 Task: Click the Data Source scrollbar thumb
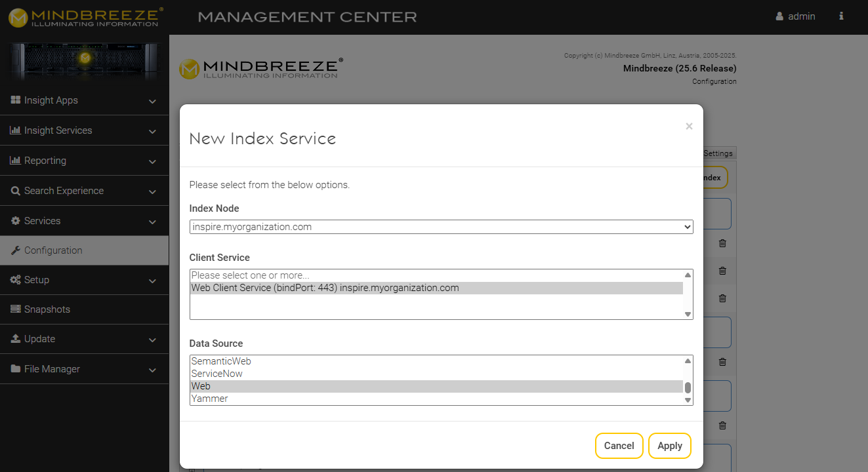[x=688, y=387]
